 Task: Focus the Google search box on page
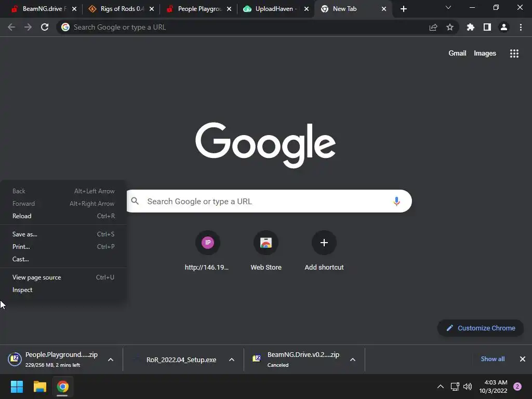[x=269, y=201]
